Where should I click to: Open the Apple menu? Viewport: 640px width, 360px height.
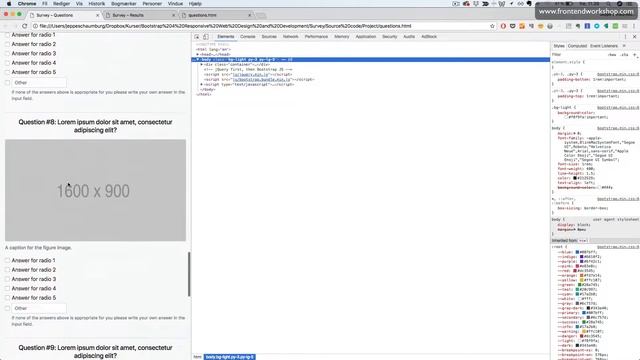(9, 4)
